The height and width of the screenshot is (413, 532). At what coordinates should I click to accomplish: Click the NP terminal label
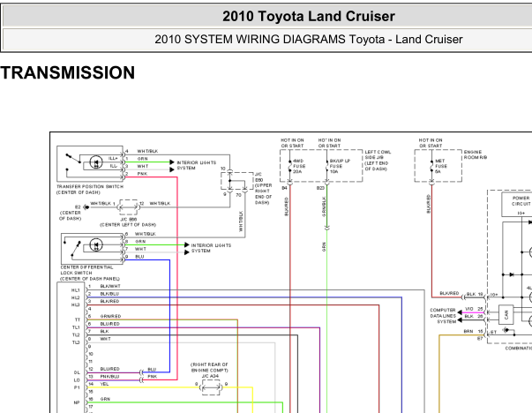coord(77,402)
